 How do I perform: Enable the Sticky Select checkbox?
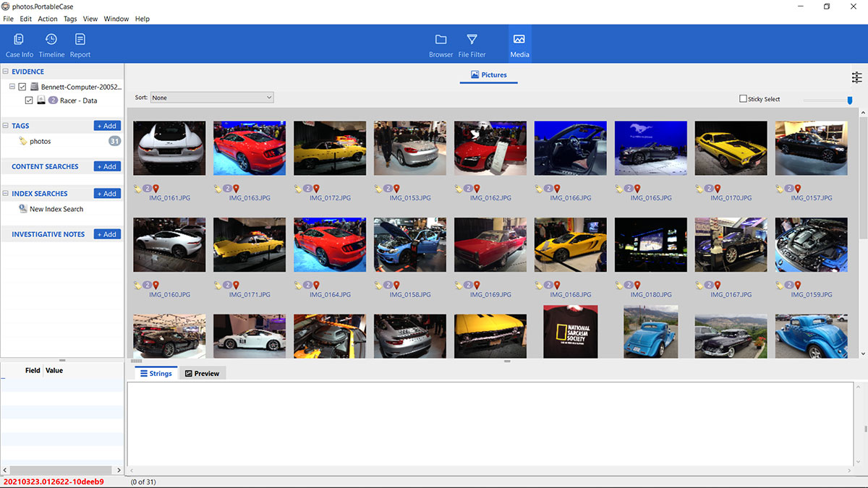click(x=743, y=99)
